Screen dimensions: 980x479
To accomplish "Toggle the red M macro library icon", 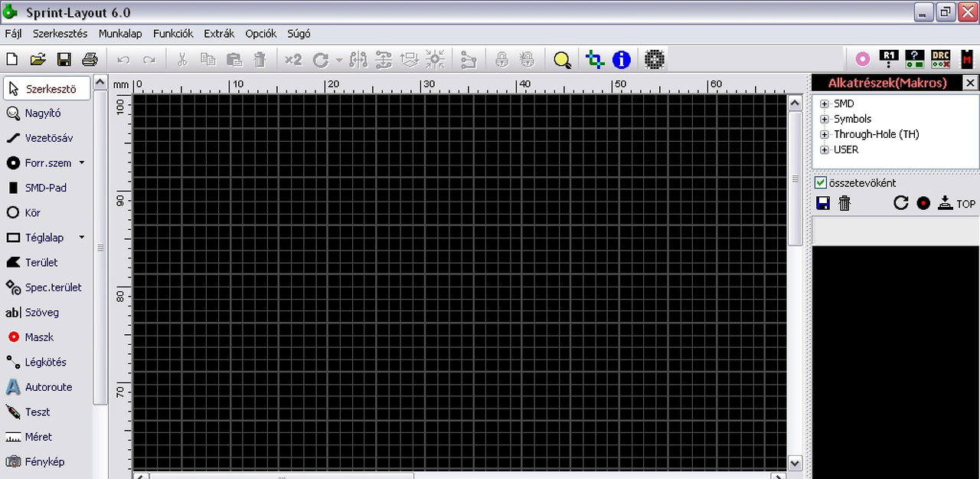I will 967,59.
